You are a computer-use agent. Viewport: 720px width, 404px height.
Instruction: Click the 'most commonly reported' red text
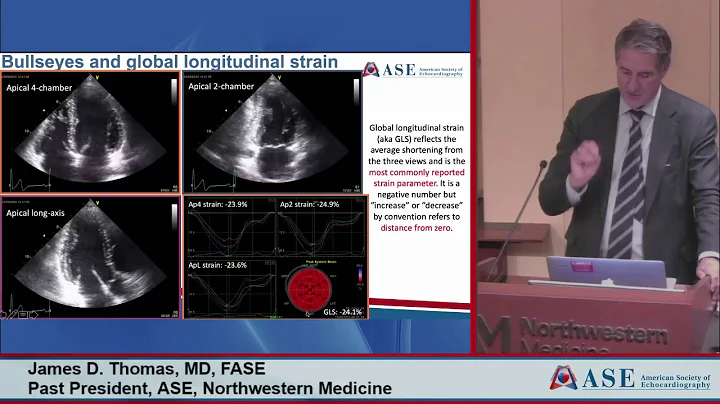coord(416,172)
